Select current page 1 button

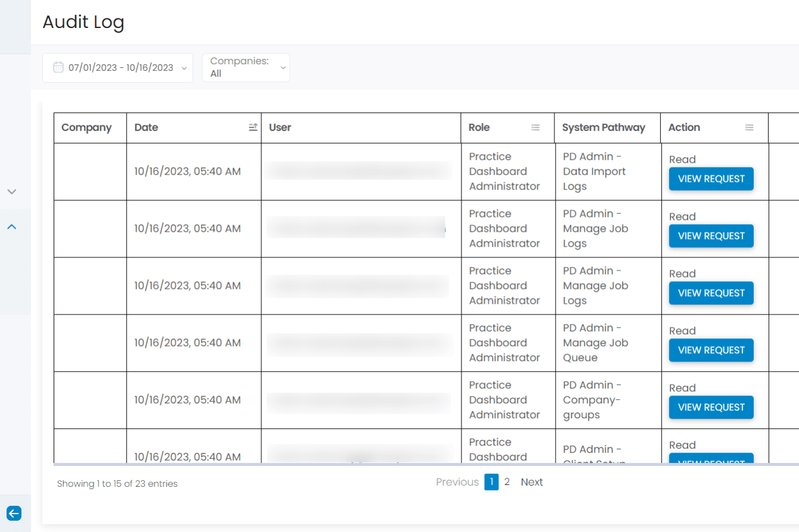491,482
